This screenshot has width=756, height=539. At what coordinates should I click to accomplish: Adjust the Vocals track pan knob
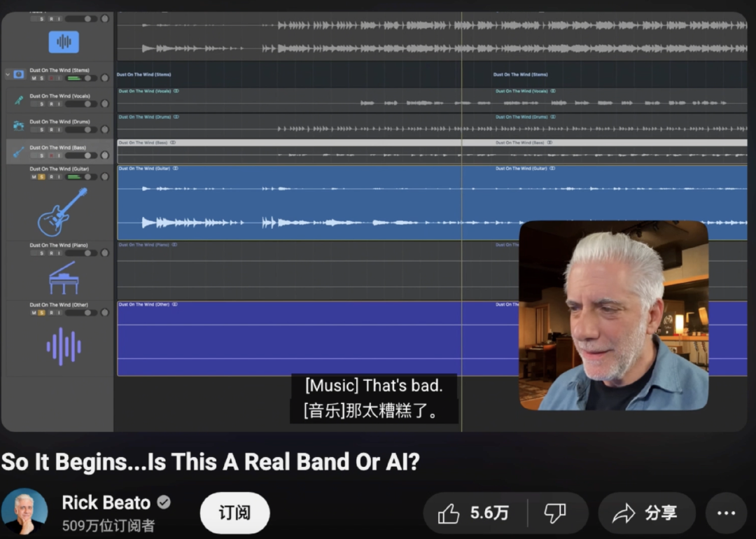click(104, 104)
